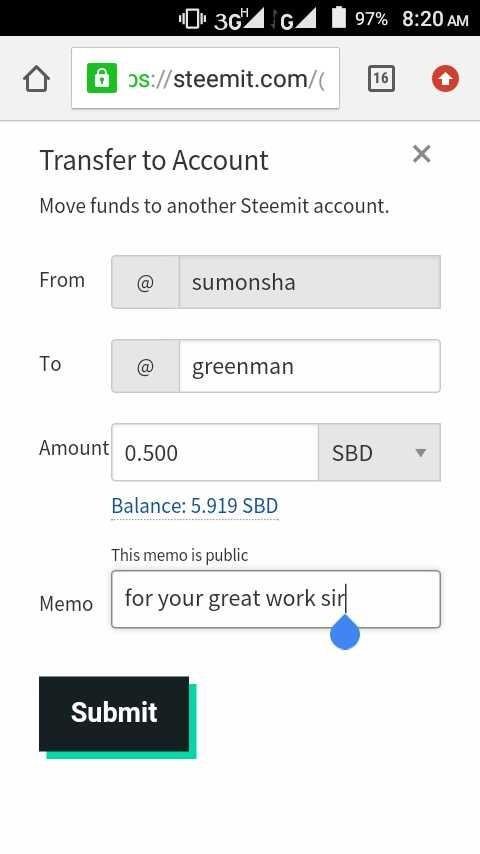480x854 pixels.
Task: Tap the @ symbol beside greenman
Action: point(145,366)
